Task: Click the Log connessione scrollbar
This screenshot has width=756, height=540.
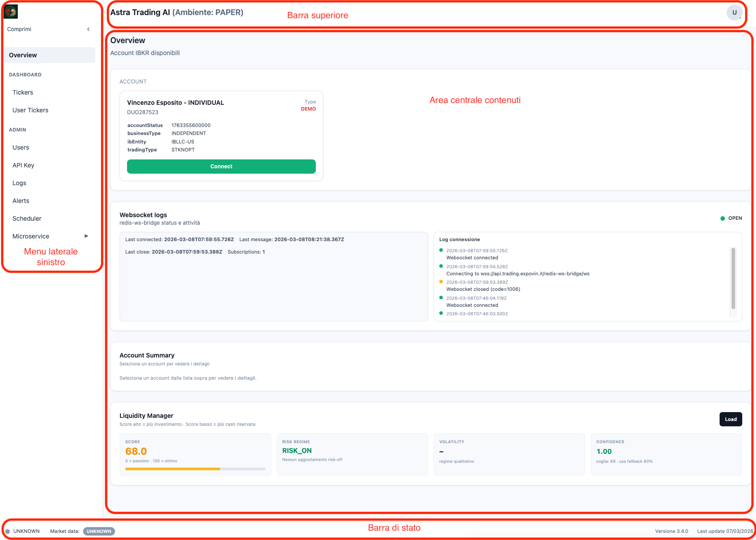Action: coord(733,278)
